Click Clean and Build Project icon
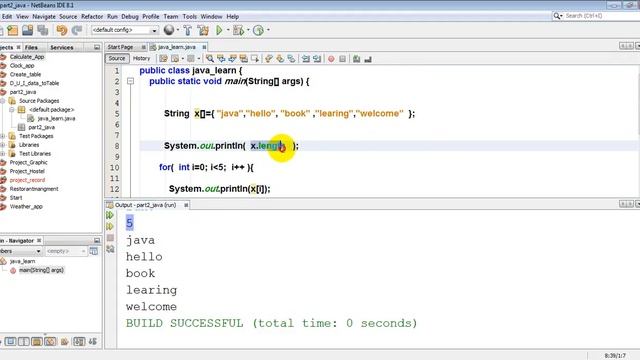640x360 pixels. tap(203, 30)
